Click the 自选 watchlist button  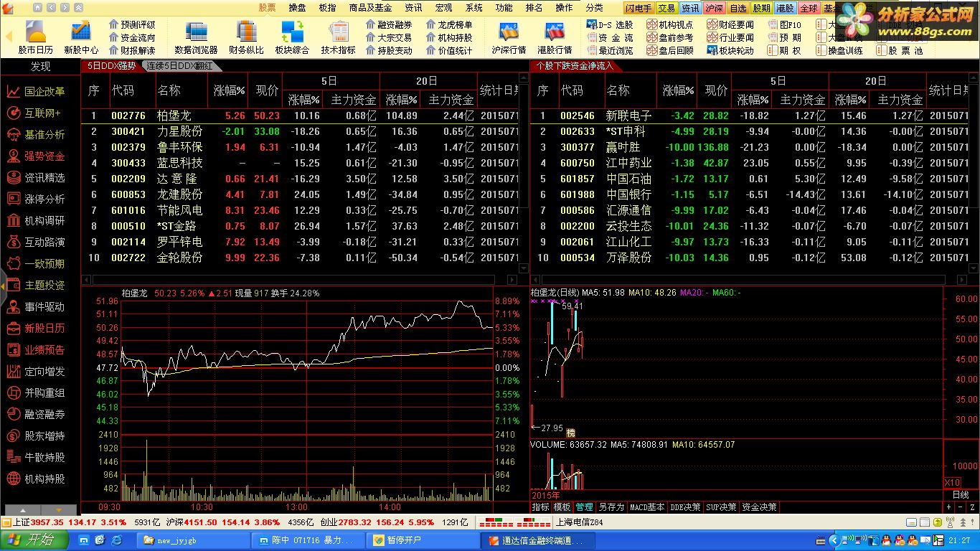pos(738,8)
